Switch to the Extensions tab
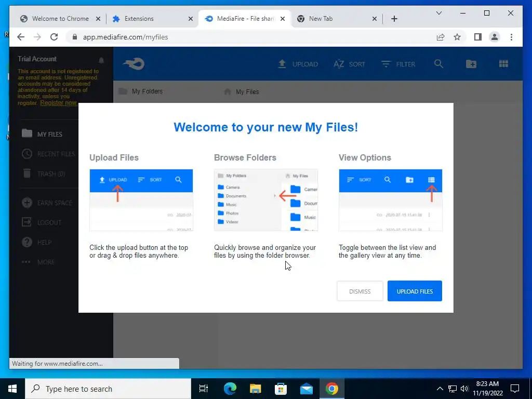532x399 pixels. (x=139, y=19)
